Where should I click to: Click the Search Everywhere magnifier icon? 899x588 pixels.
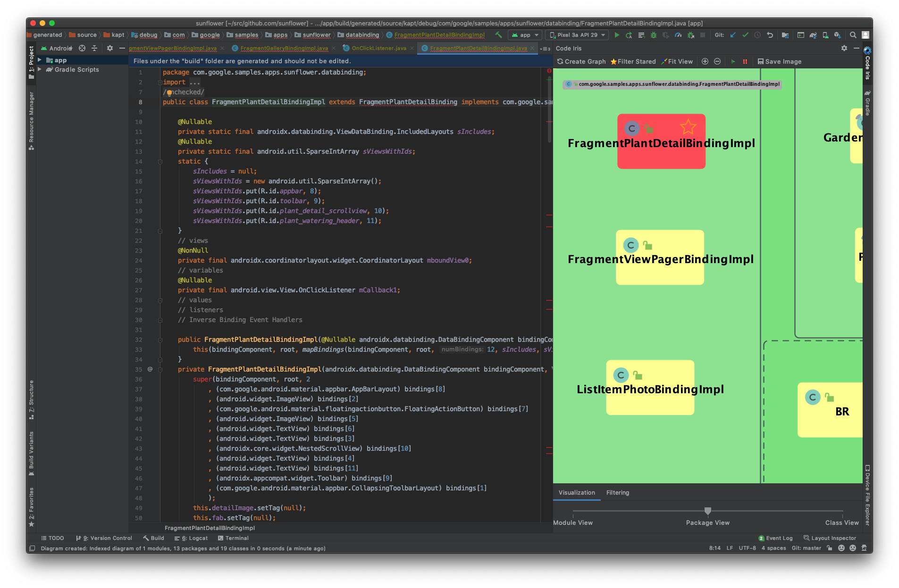tap(853, 35)
